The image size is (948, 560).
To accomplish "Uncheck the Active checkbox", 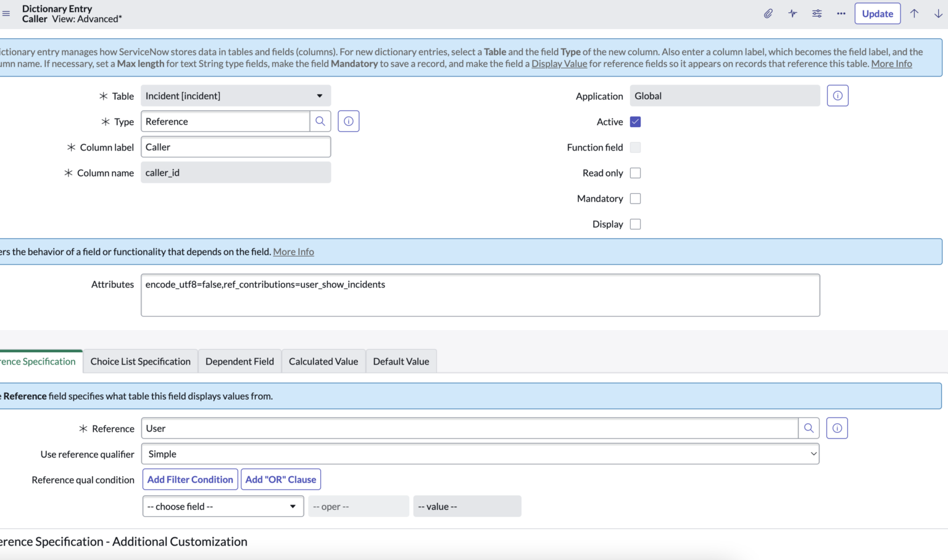I will 635,121.
